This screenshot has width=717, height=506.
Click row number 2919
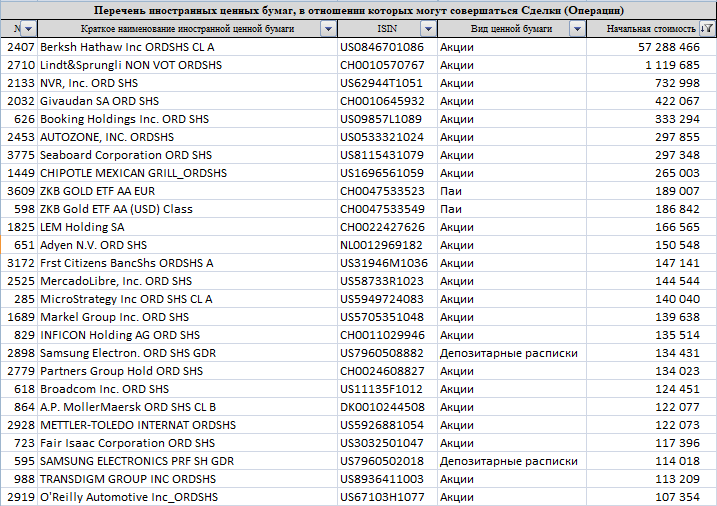pos(21,497)
